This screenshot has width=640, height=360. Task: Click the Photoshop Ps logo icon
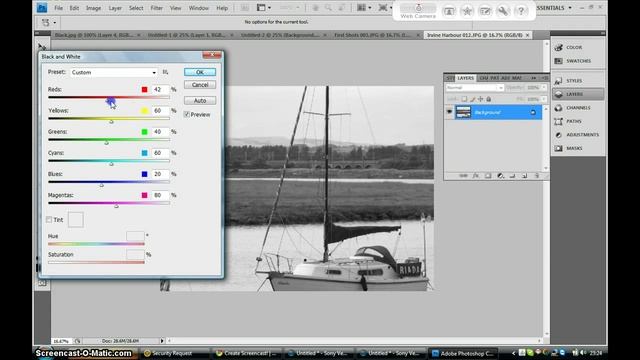(x=42, y=7)
